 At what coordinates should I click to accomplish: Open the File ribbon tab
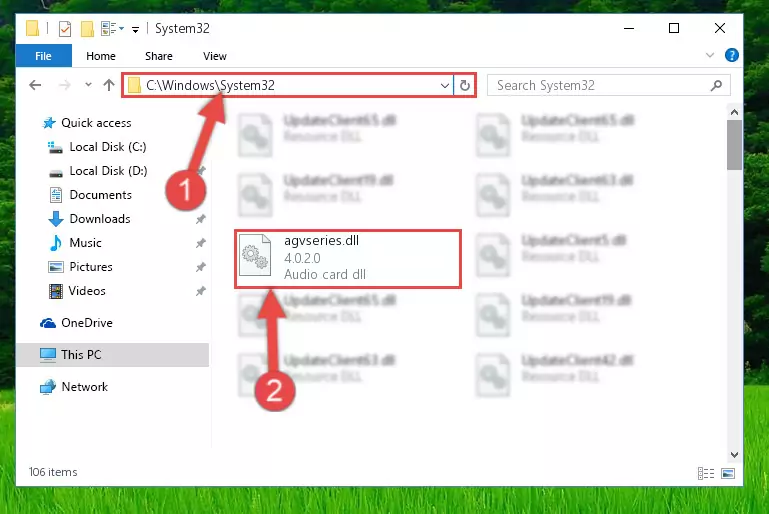point(43,56)
